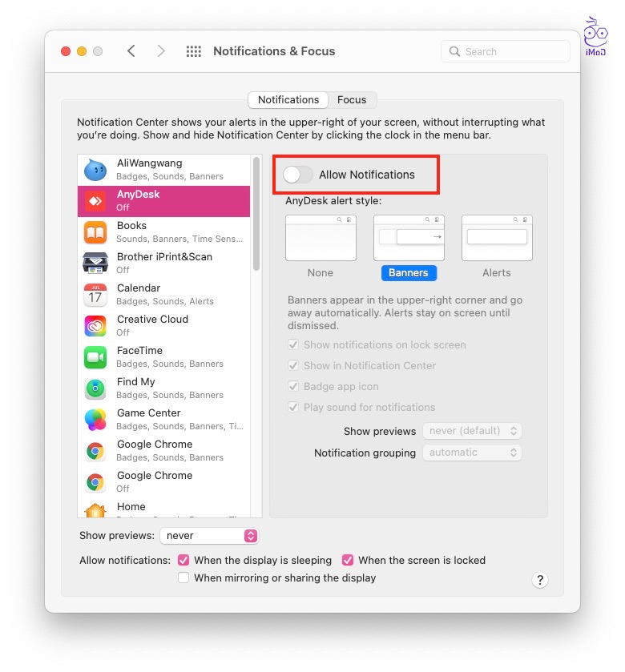Select the AliWangwang app icon
625x672 pixels.
coord(95,170)
